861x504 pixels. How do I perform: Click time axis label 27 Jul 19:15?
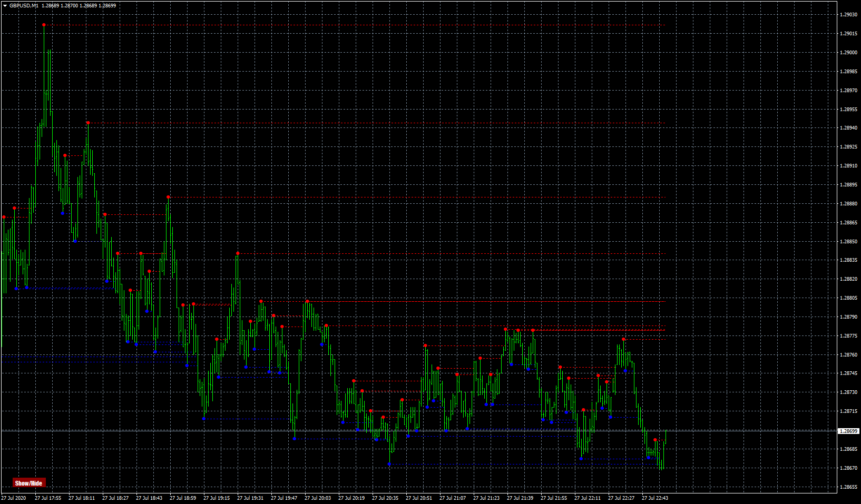(x=217, y=498)
